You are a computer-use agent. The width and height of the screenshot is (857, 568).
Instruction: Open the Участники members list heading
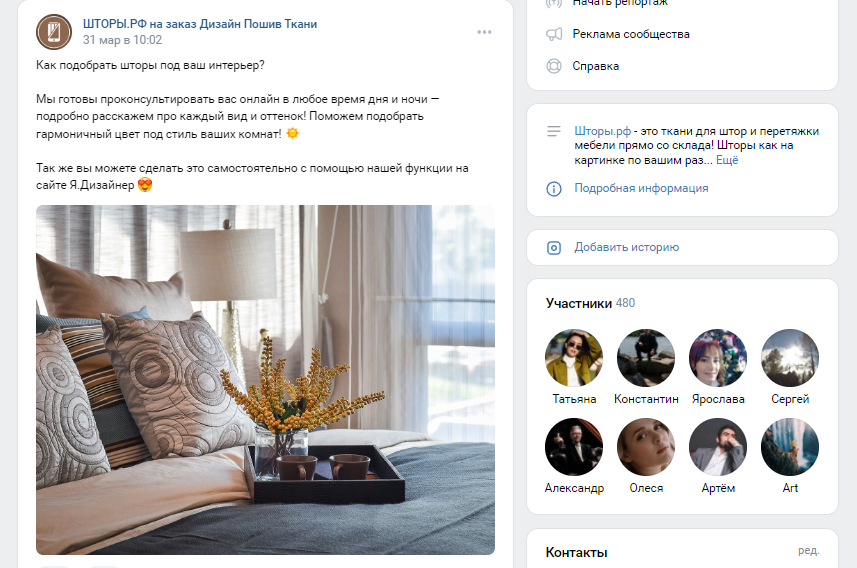[579, 303]
